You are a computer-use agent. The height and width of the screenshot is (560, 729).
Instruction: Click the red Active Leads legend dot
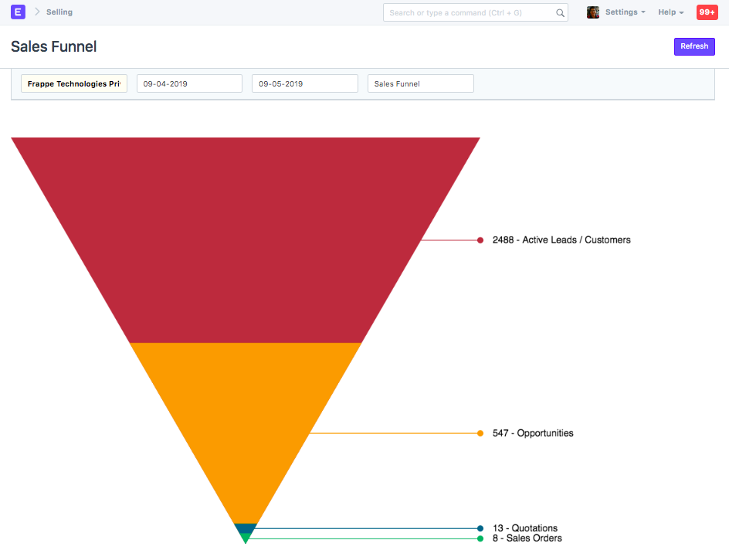[x=480, y=240]
